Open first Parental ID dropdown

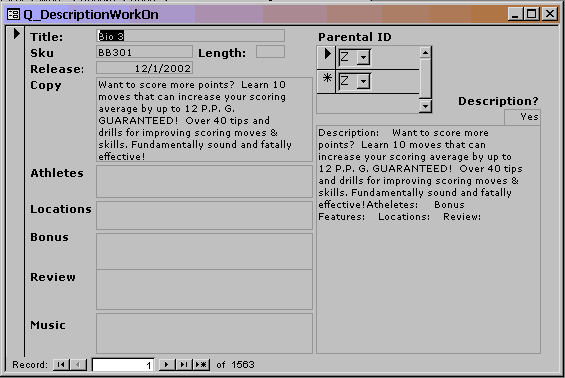tap(363, 57)
